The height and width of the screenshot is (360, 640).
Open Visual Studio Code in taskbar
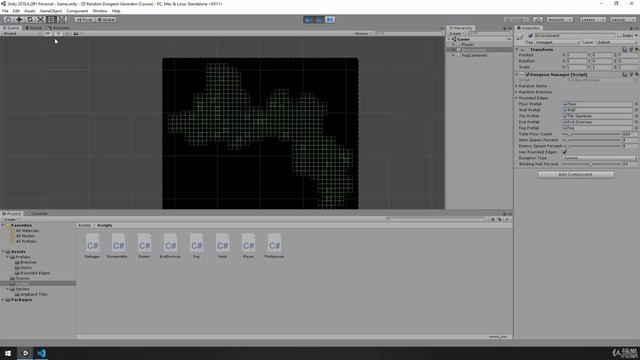coord(41,353)
